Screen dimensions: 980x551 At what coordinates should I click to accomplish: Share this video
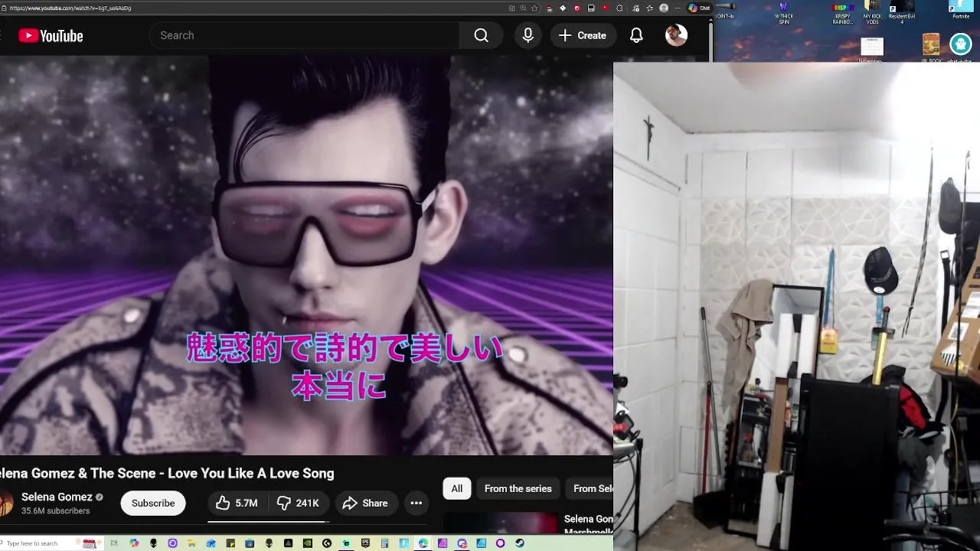coord(366,503)
